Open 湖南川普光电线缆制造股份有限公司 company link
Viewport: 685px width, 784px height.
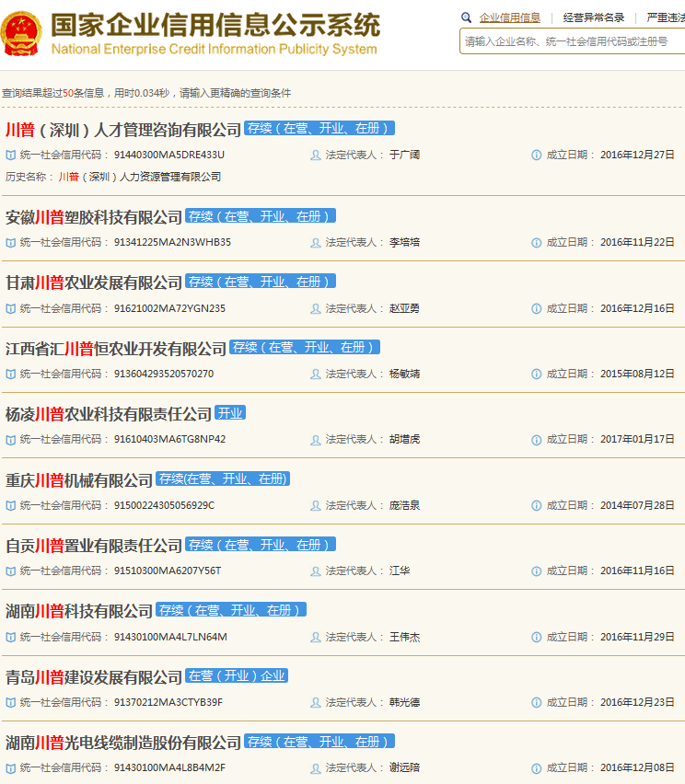(x=123, y=743)
